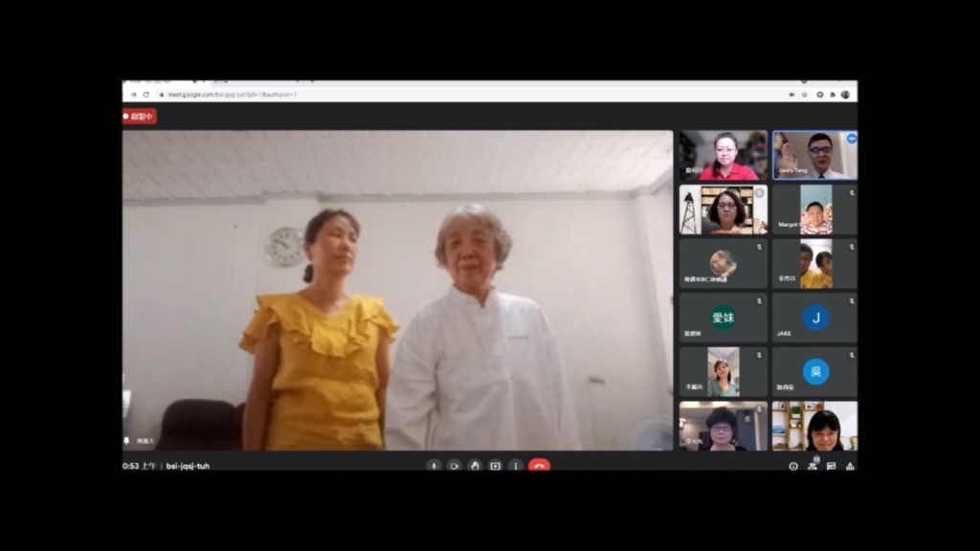The image size is (980, 551).
Task: Click the muted mic icon on 愛妹 tile
Action: [759, 301]
